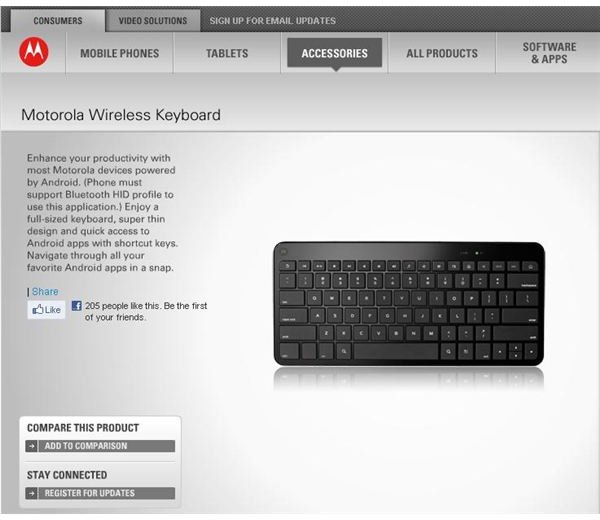Click the Share link
The height and width of the screenshot is (520, 600).
(45, 292)
